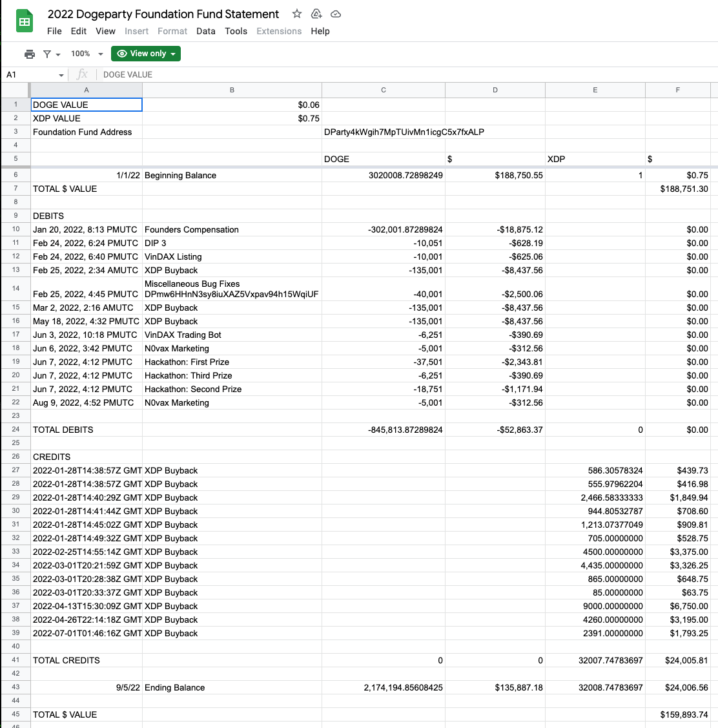
Task: Click the document title text
Action: point(163,14)
